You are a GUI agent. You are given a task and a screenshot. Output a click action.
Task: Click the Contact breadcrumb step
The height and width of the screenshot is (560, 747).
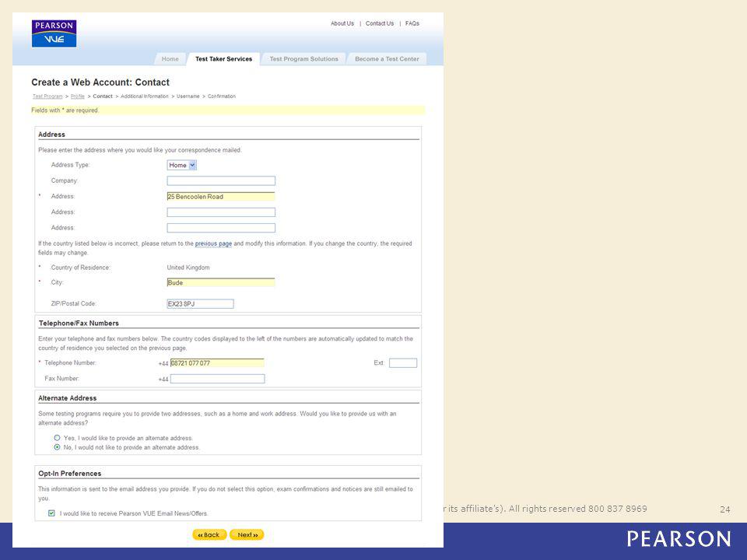coord(103,96)
